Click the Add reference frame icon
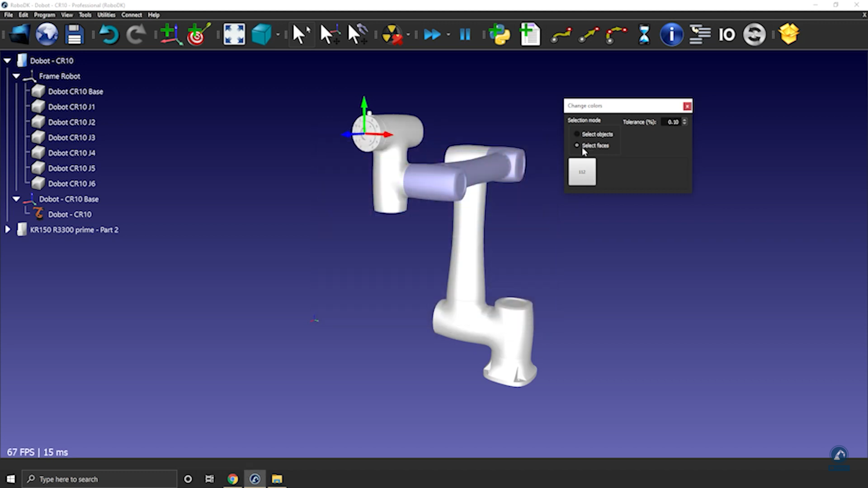Image resolution: width=868 pixels, height=488 pixels. pyautogui.click(x=170, y=34)
